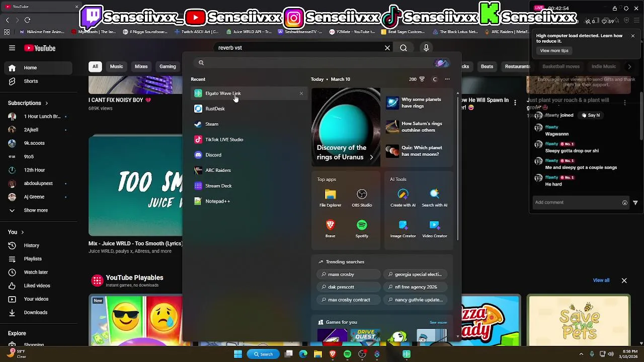The height and width of the screenshot is (362, 644).
Task: Launch RustDesk from the Recent list
Action: point(249,109)
